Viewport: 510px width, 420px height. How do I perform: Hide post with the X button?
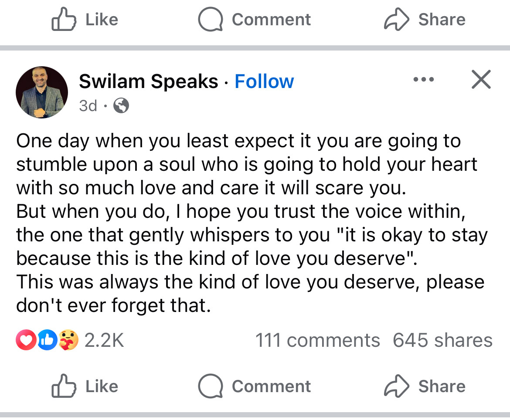[x=481, y=80]
